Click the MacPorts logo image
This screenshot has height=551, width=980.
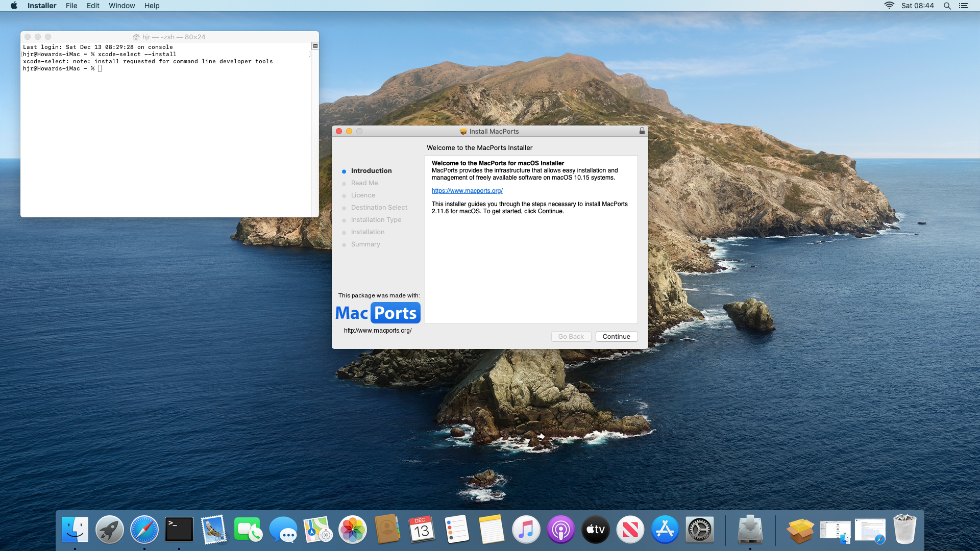point(378,313)
